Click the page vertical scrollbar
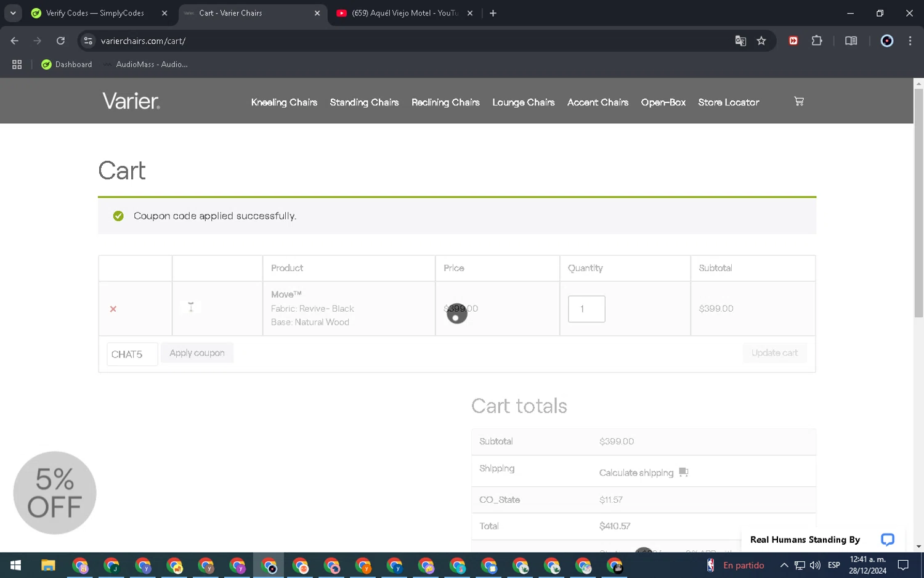Viewport: 924px width, 578px height. click(918, 203)
